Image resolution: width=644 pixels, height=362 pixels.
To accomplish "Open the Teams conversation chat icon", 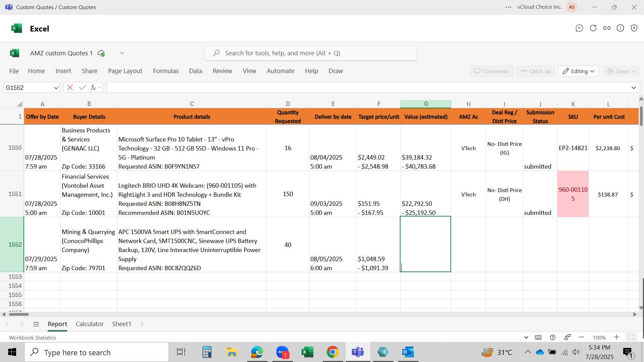I will point(579,28).
